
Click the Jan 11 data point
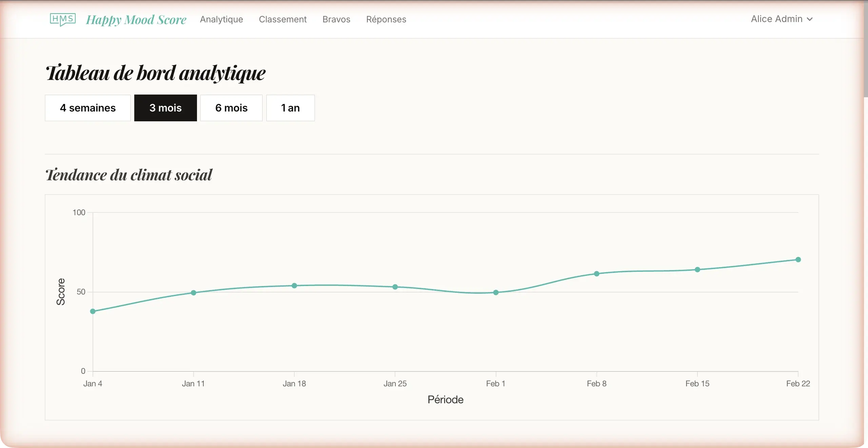[x=193, y=293]
